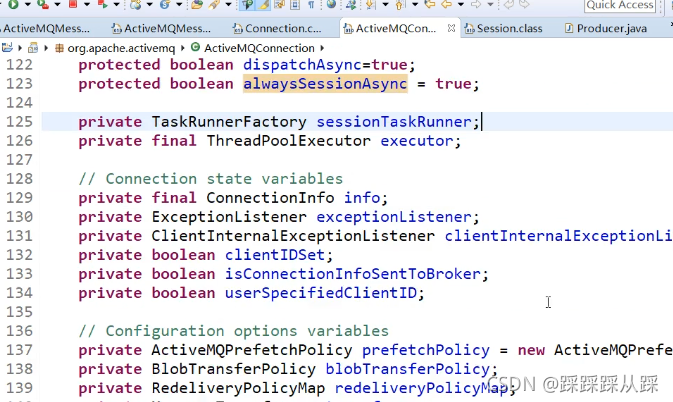Expand arrow after org.apache.activemq breadcrumb

(x=183, y=48)
